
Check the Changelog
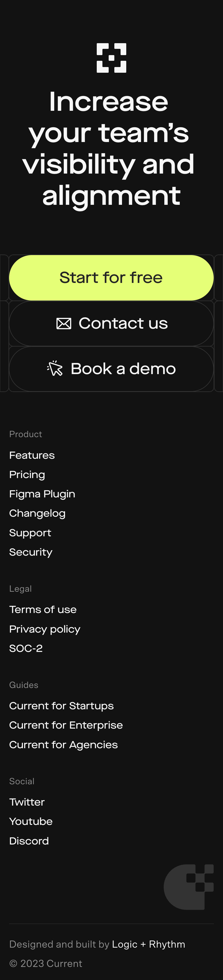pos(37,513)
